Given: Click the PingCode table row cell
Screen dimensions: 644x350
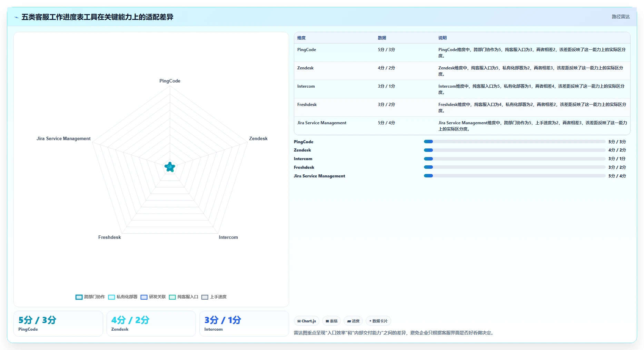Looking at the screenshot, I should pyautogui.click(x=307, y=50).
